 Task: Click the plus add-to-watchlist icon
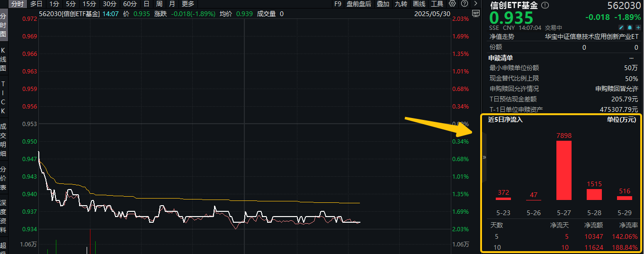pos(638,27)
